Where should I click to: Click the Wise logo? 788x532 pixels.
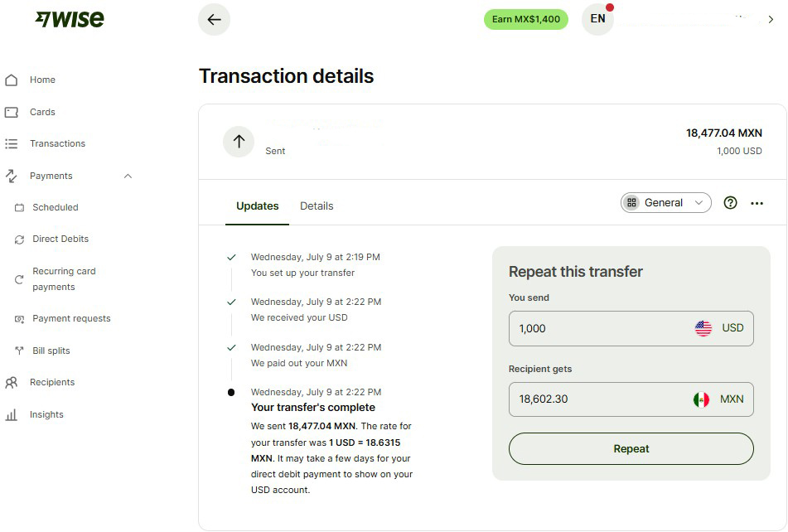tap(70, 19)
